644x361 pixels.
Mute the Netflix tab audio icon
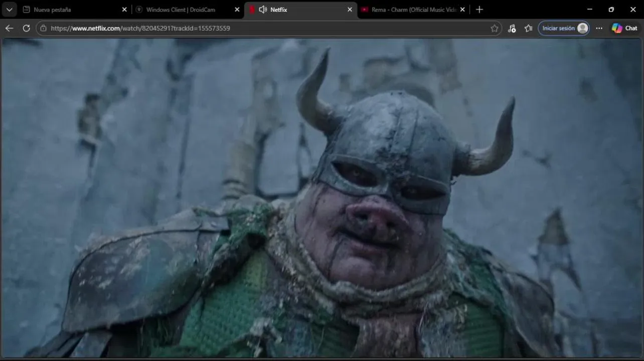pos(263,10)
